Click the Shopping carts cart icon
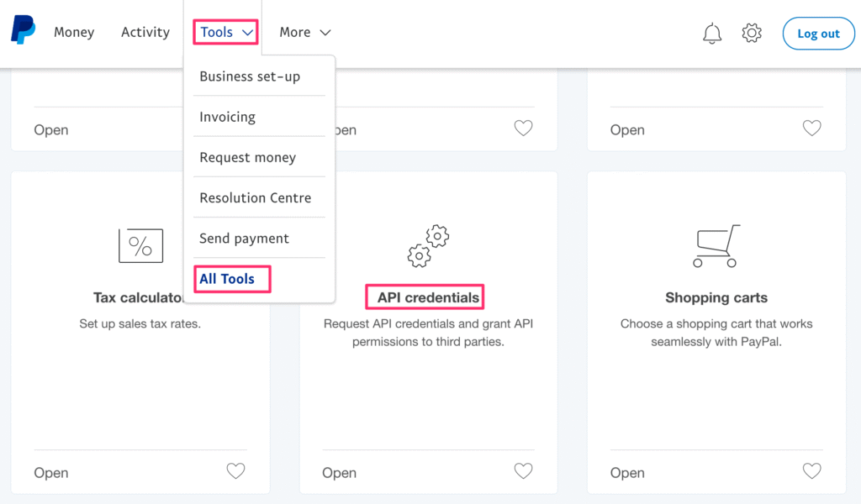This screenshot has height=504, width=861. point(716,246)
